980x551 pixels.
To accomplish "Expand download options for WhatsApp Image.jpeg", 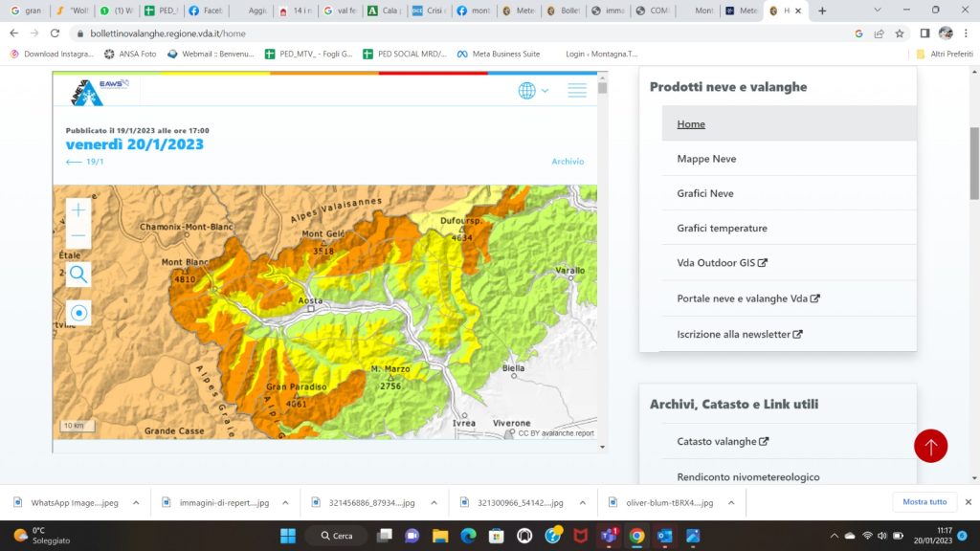I will point(136,501).
